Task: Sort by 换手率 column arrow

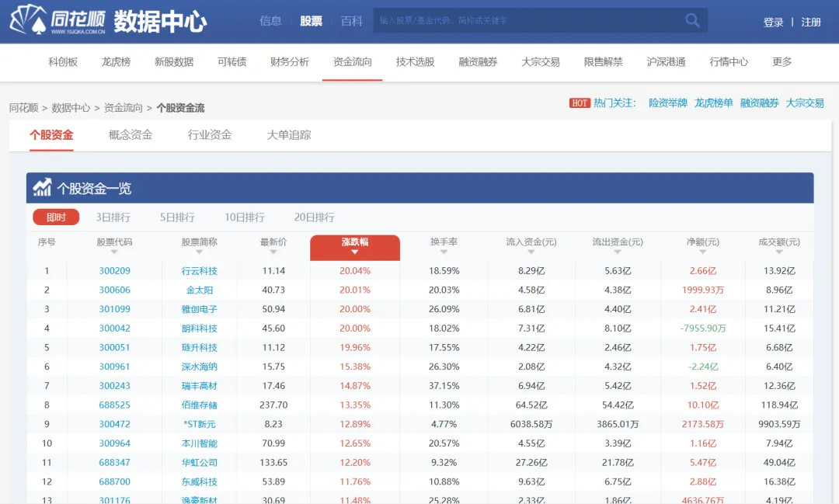Action: click(444, 252)
